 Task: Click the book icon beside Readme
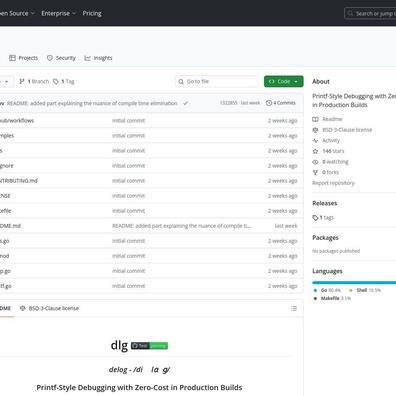click(x=315, y=119)
